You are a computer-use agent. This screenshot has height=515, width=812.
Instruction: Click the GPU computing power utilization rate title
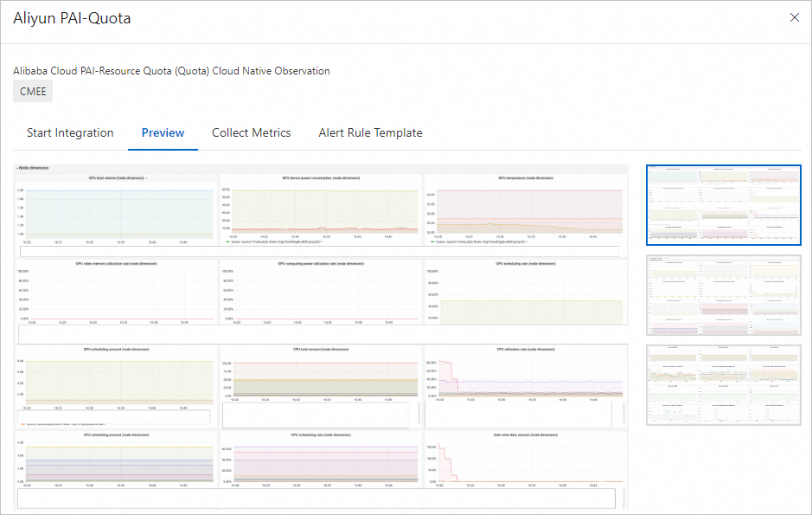[321, 264]
